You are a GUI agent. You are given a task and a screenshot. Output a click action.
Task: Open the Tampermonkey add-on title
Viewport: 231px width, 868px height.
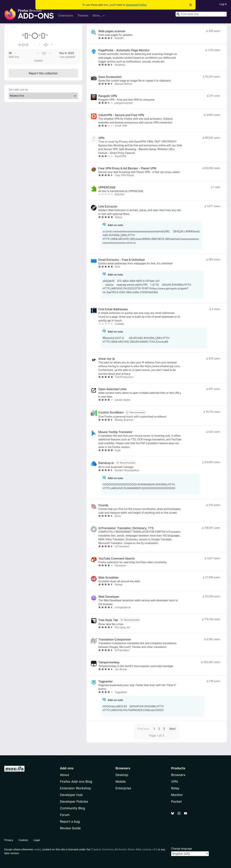109,662
